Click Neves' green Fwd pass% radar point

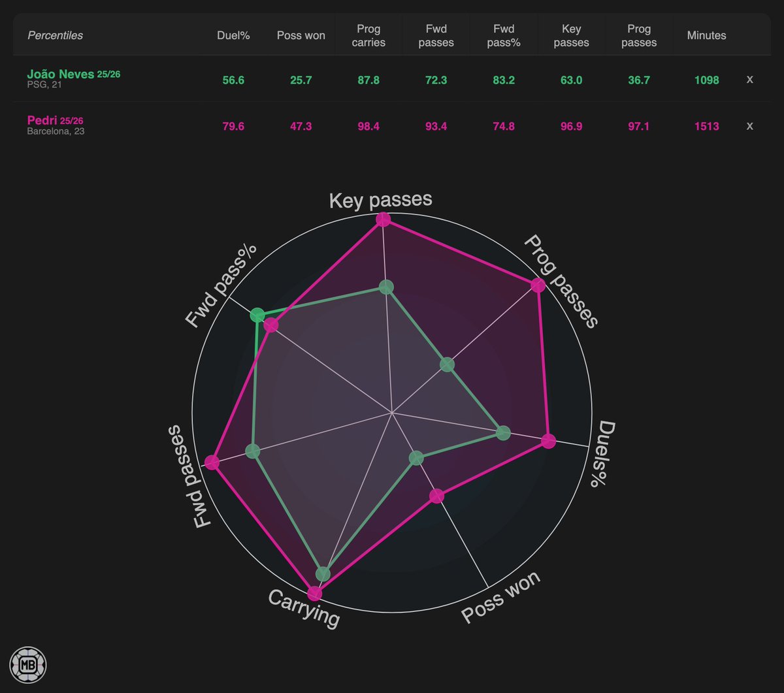pyautogui.click(x=257, y=315)
